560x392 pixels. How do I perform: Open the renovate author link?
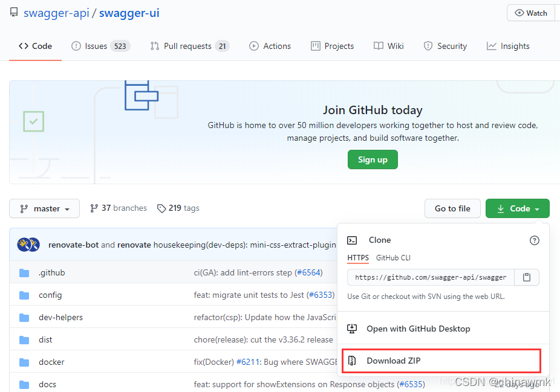tap(134, 245)
